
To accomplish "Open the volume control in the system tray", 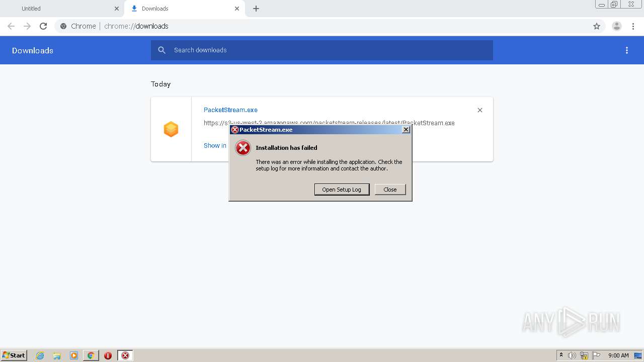I will pos(572,355).
